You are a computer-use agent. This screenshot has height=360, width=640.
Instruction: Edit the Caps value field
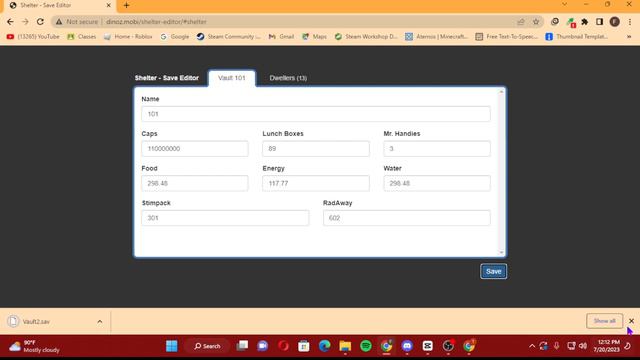pos(195,149)
